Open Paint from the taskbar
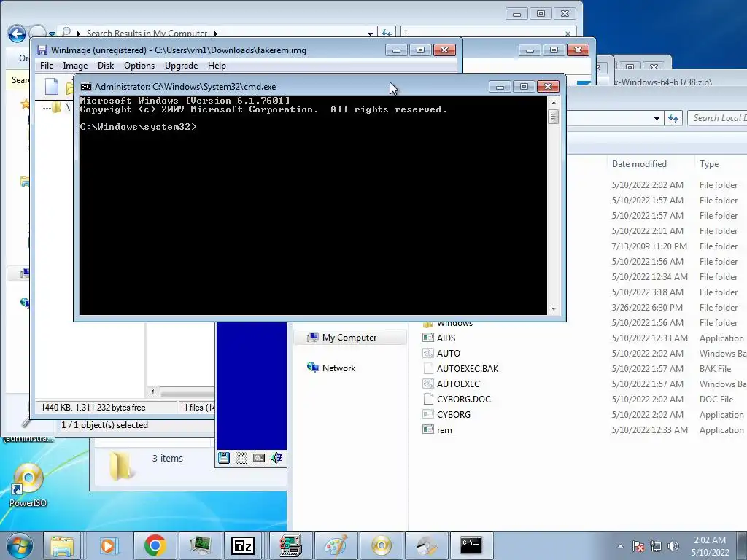Screen dimensions: 747x560 click(x=336, y=545)
